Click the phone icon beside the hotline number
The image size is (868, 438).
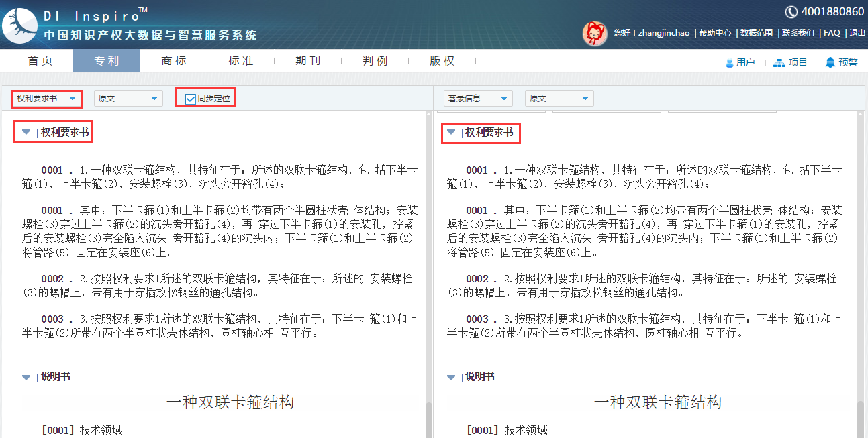(x=791, y=11)
